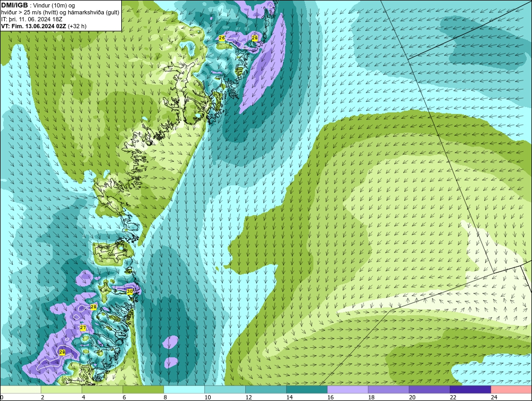Image resolution: width=532 pixels, height=401 pixels.
Task: Click the pink above-24 m/s legend swatch
Action: pyautogui.click(x=511, y=389)
